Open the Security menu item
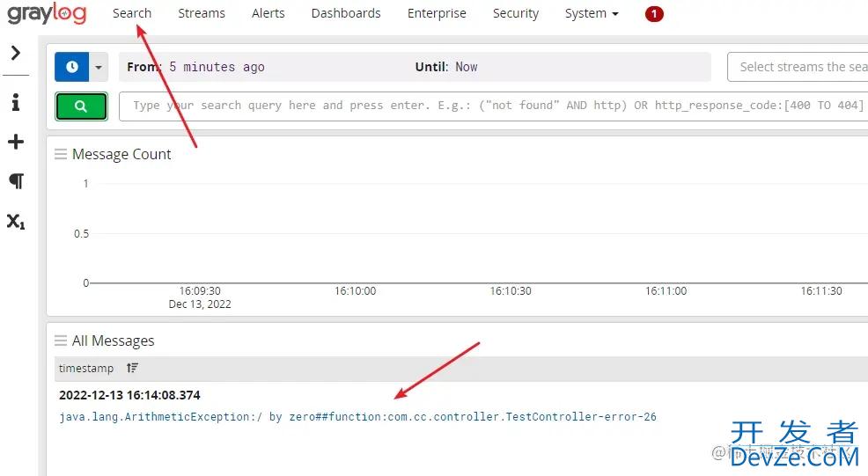The height and width of the screenshot is (476, 868). 515,13
